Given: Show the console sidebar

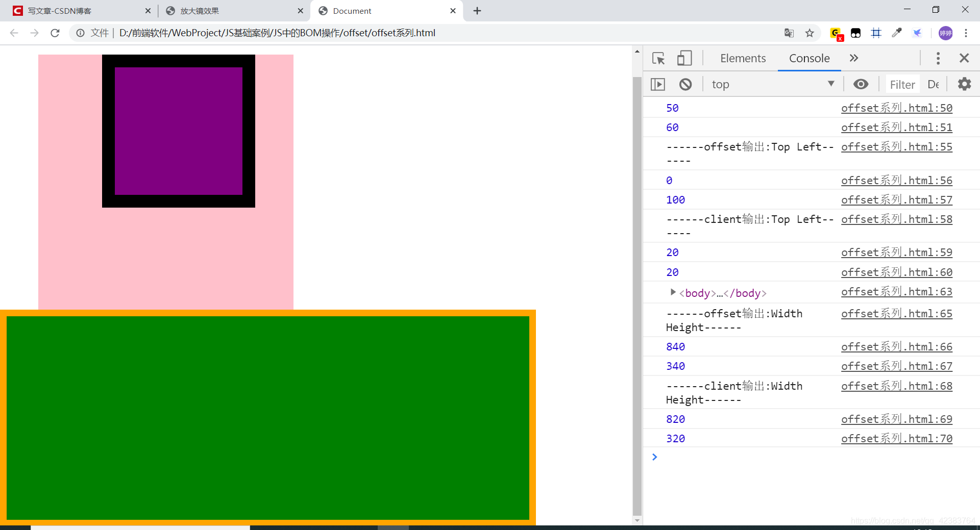Looking at the screenshot, I should pos(658,84).
